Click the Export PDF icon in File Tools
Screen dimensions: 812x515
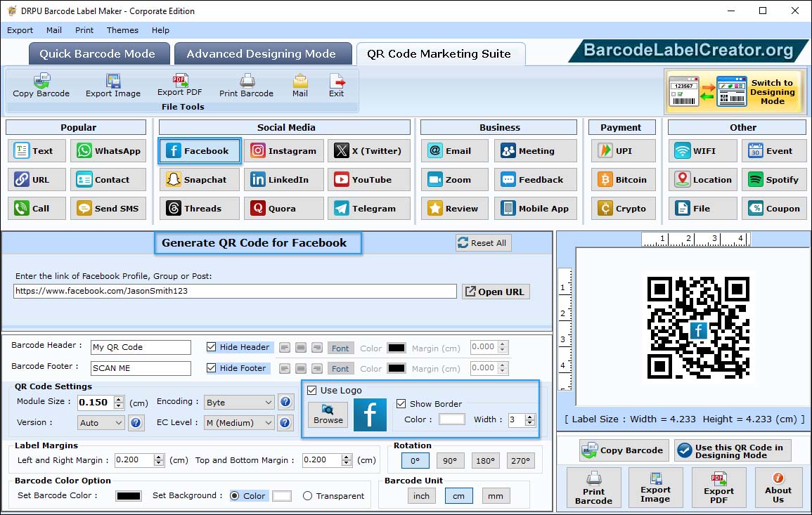pyautogui.click(x=179, y=85)
